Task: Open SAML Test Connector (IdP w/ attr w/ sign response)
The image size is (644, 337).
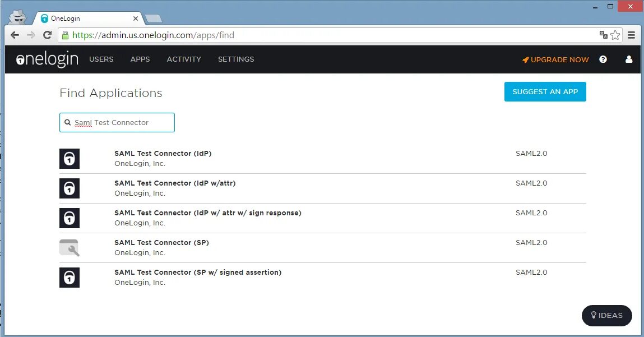Action: coord(208,213)
